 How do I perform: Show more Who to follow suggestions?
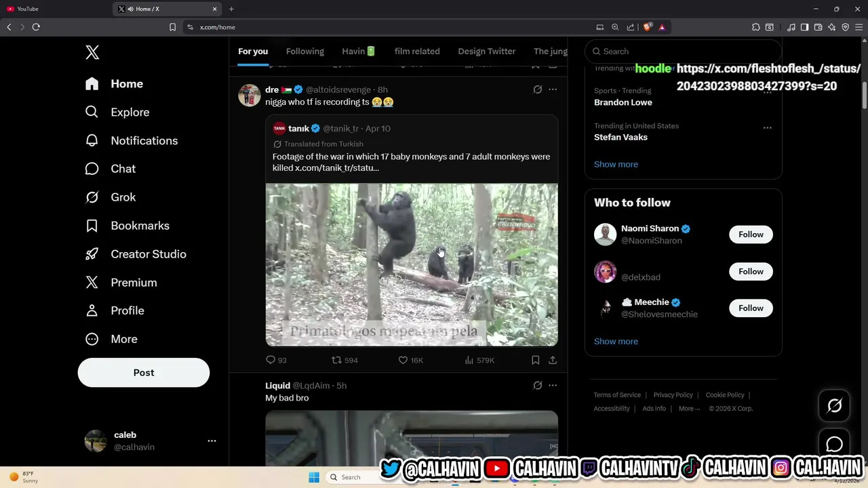pos(616,342)
